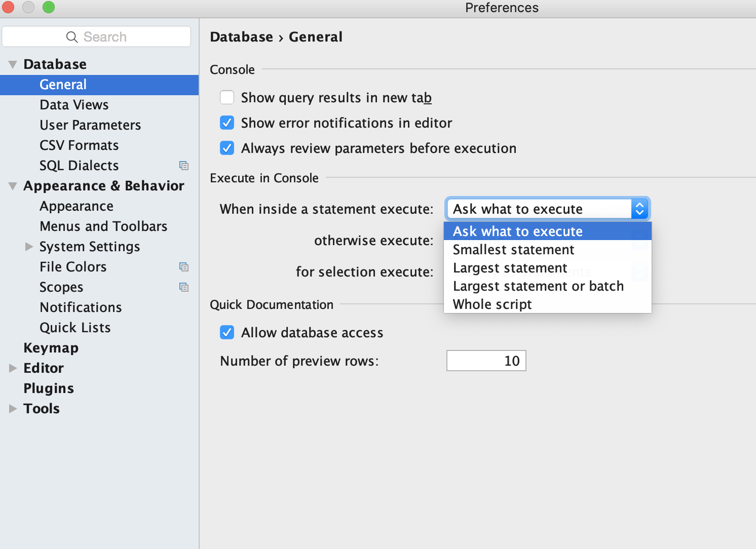Expand the Tools section

click(x=13, y=409)
